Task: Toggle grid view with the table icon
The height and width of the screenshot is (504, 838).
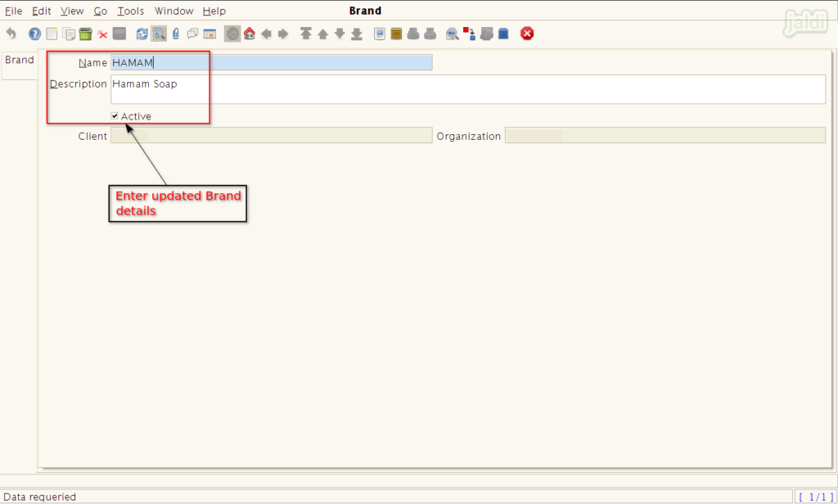Action: tap(209, 34)
